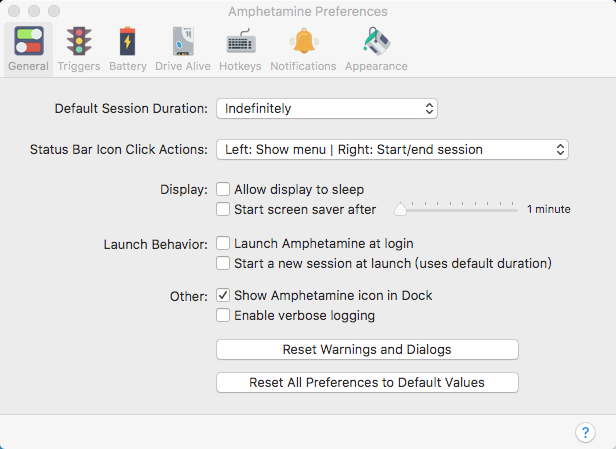This screenshot has width=616, height=449.
Task: Open the Appearance paint bucket icon
Action: pyautogui.click(x=376, y=42)
